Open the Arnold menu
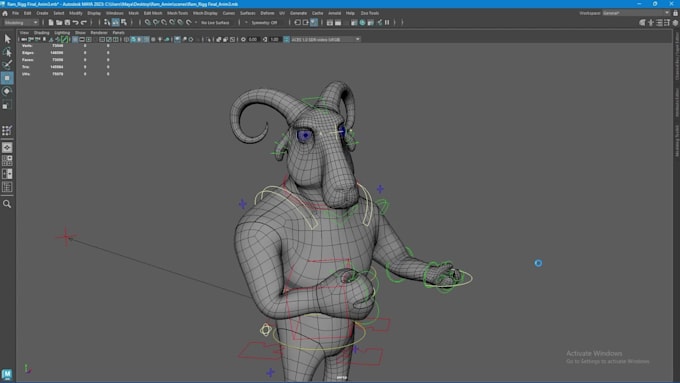680x383 pixels. (x=334, y=13)
